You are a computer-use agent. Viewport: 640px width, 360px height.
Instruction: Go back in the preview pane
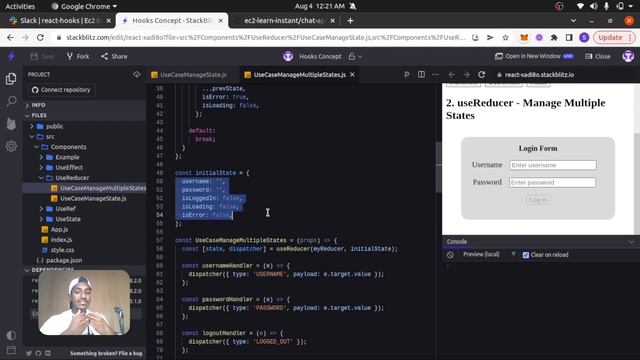click(x=451, y=75)
